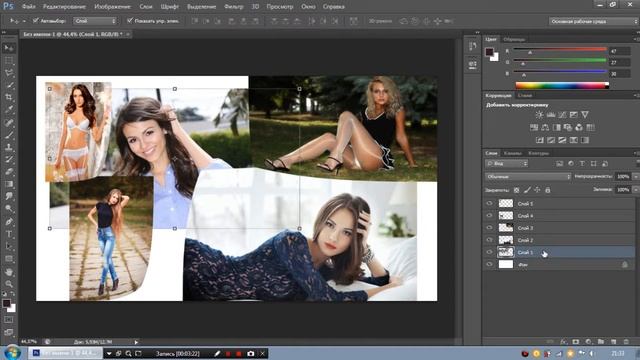Select the Lasso tool
The height and width of the screenshot is (360, 640).
pyautogui.click(x=9, y=73)
